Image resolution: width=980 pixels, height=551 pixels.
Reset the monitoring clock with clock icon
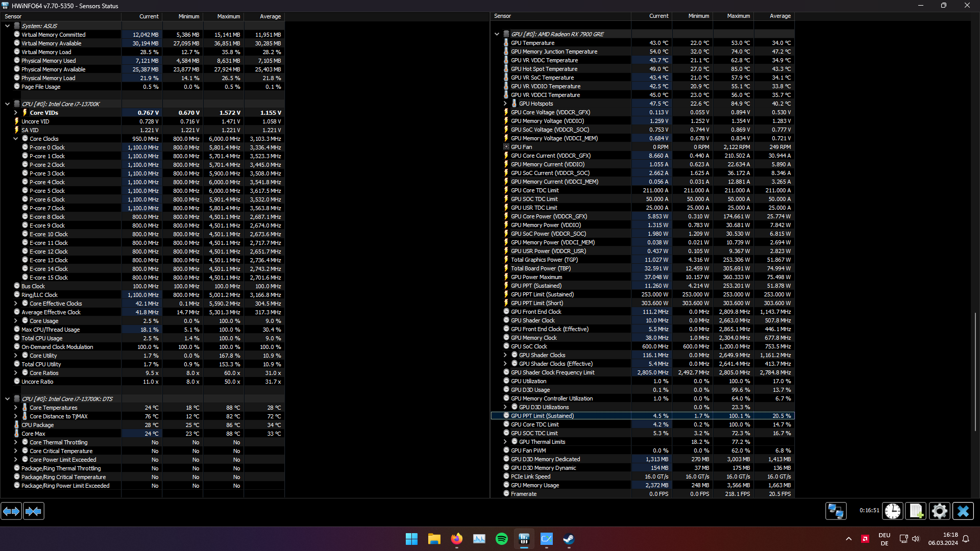tap(892, 511)
